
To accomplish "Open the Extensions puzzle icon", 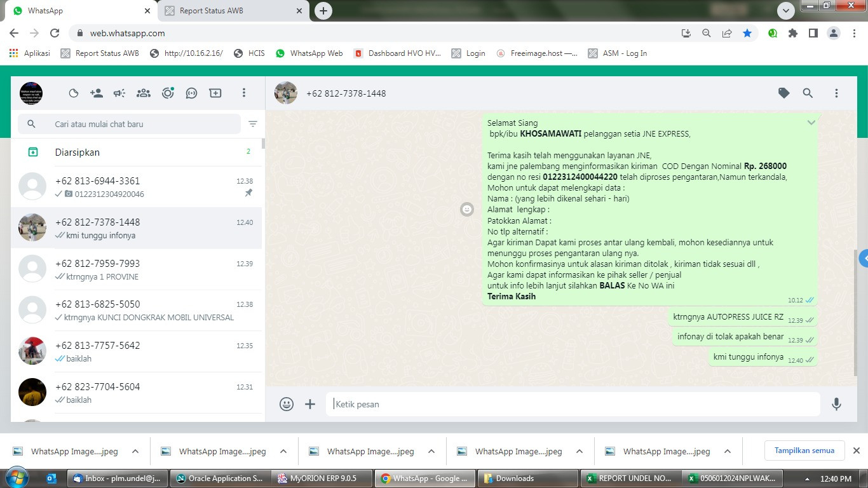I will (793, 33).
